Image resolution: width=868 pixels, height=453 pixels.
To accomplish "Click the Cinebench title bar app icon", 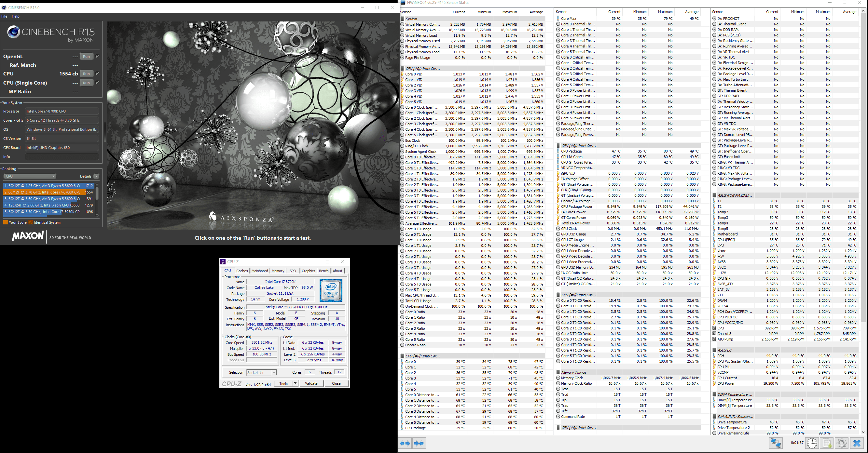I will (x=4, y=7).
